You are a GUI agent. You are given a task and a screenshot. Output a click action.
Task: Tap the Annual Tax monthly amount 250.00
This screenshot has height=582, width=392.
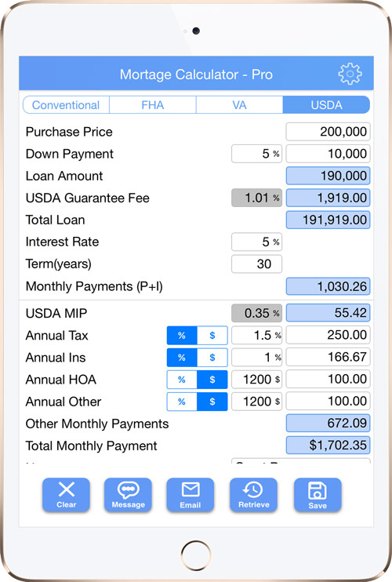pyautogui.click(x=328, y=335)
